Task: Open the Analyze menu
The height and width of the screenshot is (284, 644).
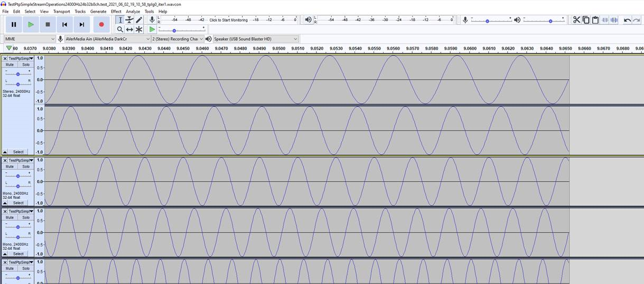Action: [133, 11]
